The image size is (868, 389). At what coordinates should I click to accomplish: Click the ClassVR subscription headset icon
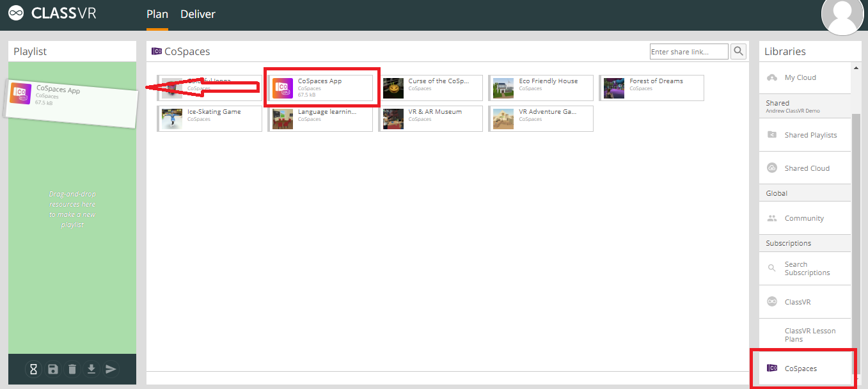tap(772, 301)
